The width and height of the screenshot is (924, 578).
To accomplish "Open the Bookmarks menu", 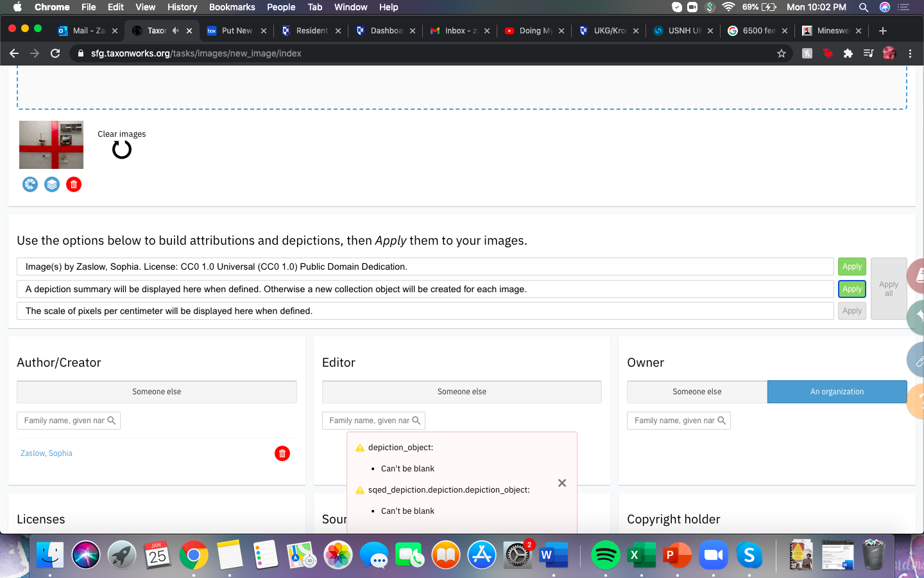I will click(x=232, y=7).
